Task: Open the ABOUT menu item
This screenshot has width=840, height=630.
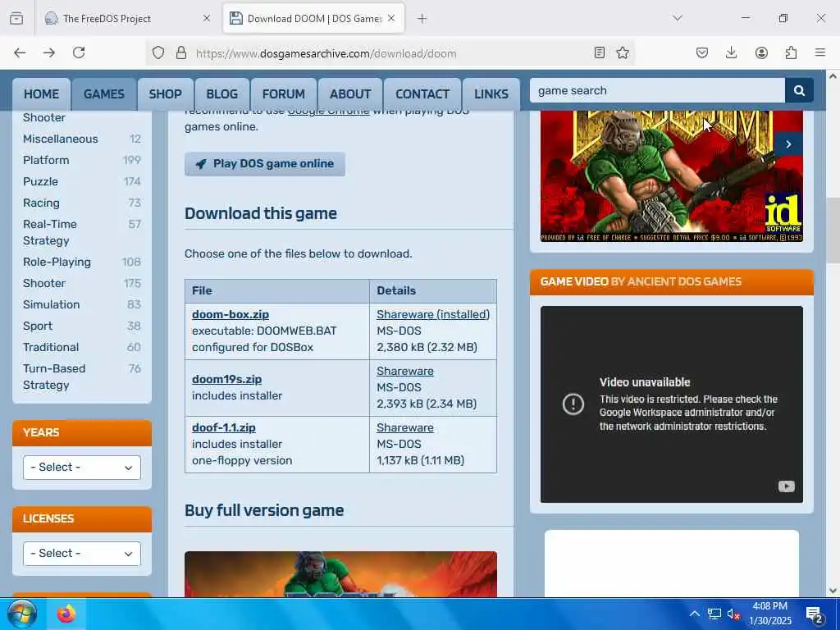Action: 350,94
